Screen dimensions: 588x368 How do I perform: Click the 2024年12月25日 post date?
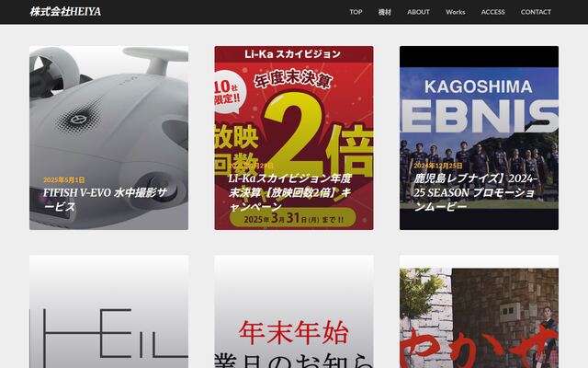438,166
